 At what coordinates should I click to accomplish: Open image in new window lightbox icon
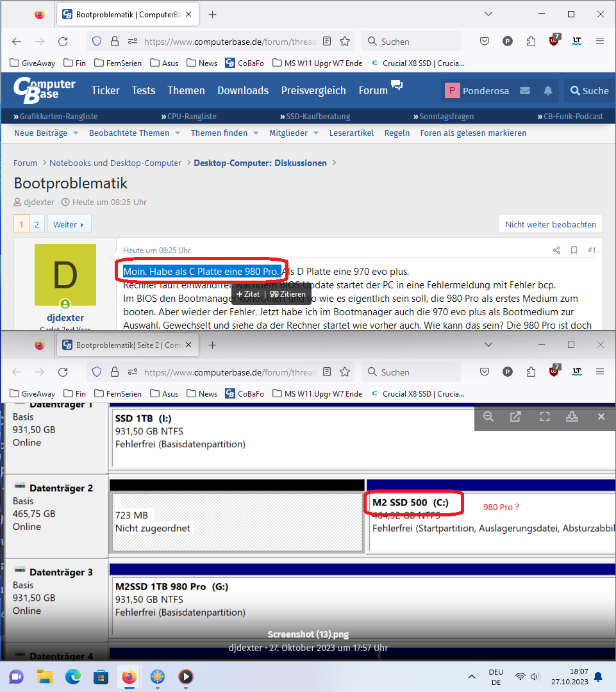coord(515,416)
